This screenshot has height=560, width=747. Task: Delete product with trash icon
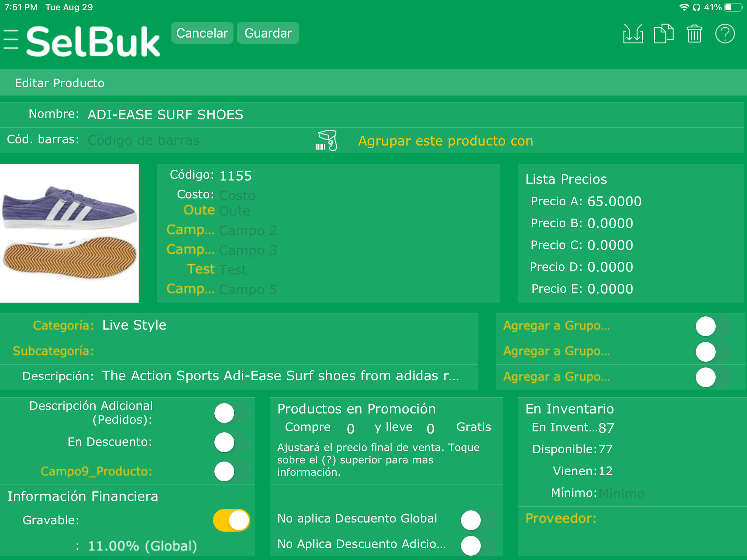click(694, 34)
